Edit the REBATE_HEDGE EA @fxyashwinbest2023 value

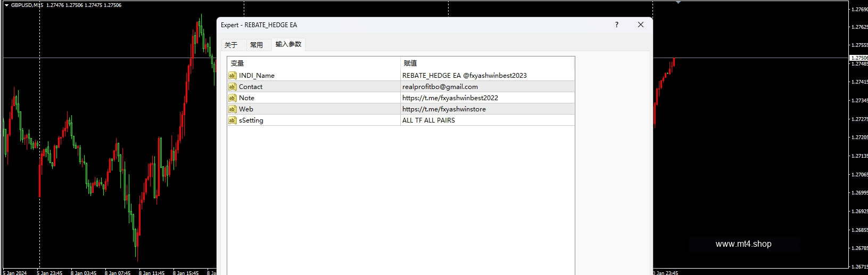coord(487,76)
